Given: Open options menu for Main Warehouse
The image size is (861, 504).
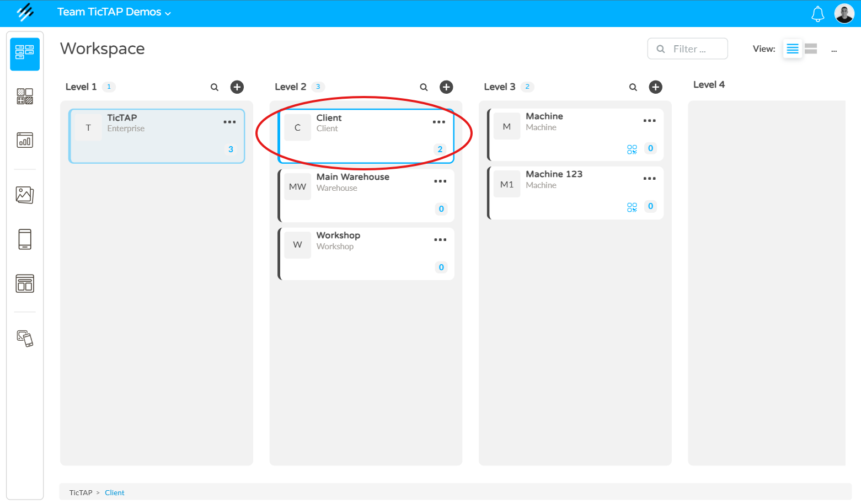Looking at the screenshot, I should tap(440, 181).
